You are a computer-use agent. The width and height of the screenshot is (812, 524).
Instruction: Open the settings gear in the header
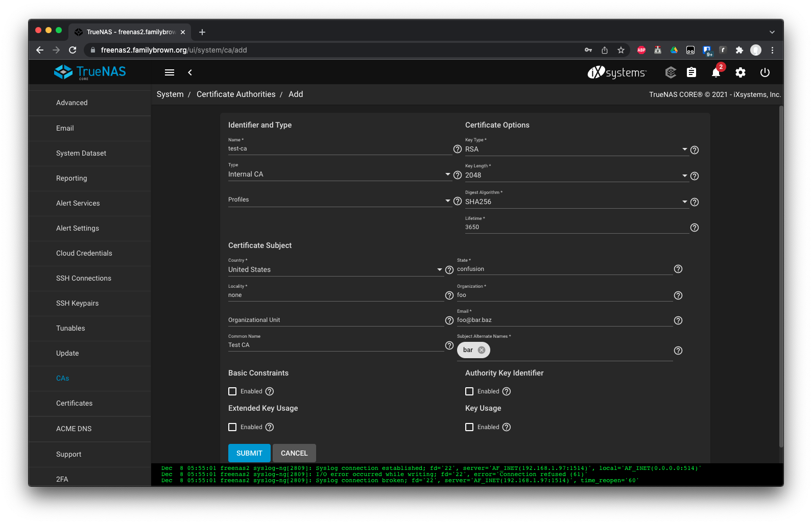(x=741, y=72)
